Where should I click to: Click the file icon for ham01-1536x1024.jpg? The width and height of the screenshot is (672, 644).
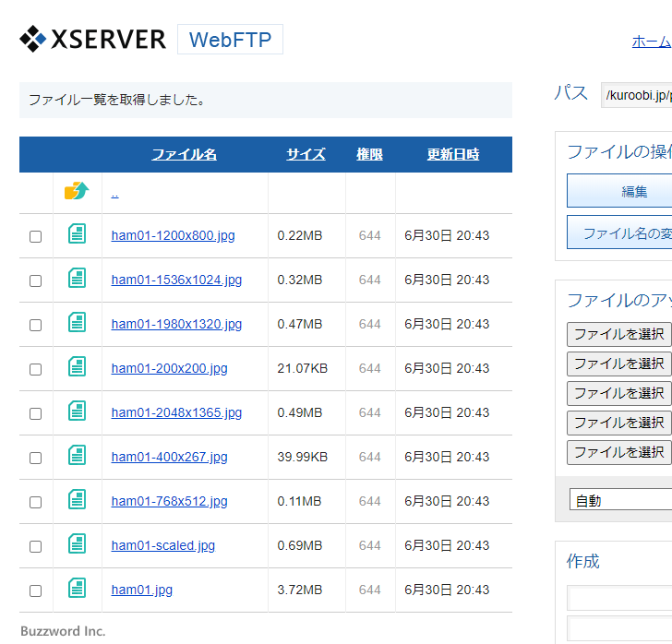[x=78, y=278]
